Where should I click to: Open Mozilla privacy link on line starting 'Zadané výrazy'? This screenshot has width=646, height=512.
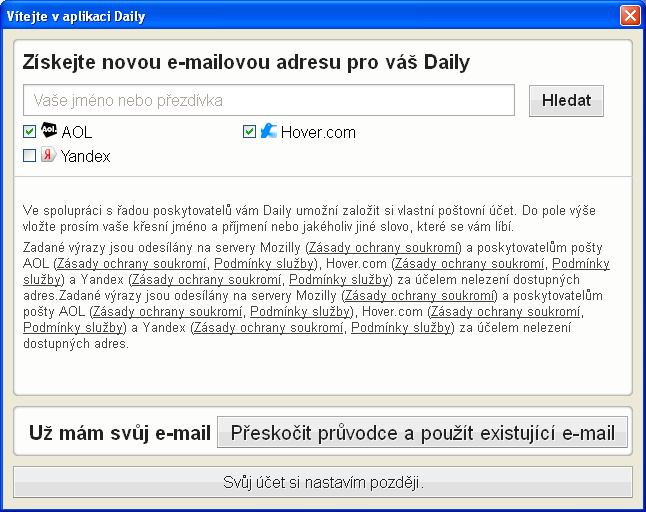click(x=383, y=248)
